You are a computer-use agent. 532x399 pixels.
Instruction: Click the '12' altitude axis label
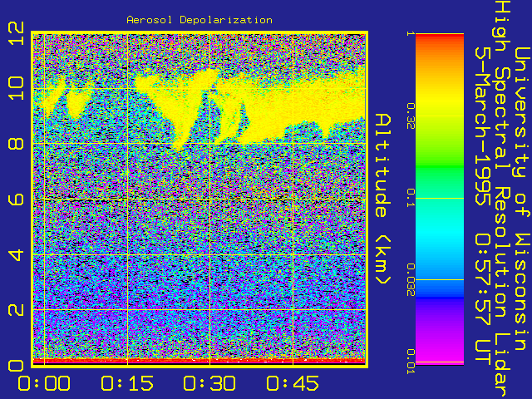point(16,33)
